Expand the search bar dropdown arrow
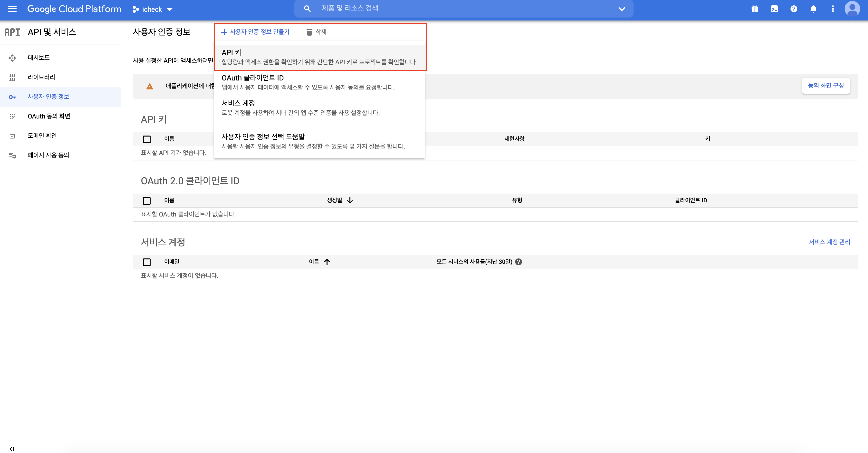Screen dimensions: 868x453 pyautogui.click(x=622, y=9)
